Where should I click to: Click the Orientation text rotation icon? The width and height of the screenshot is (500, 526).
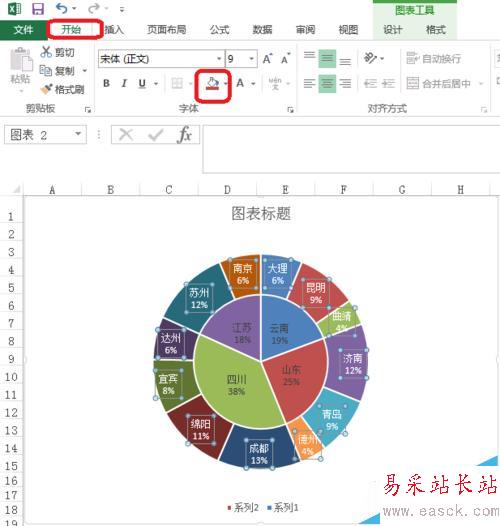click(x=370, y=58)
